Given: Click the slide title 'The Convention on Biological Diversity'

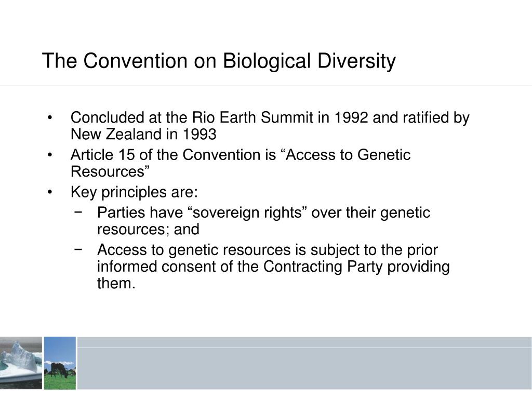Looking at the screenshot, I should pos(219,61).
